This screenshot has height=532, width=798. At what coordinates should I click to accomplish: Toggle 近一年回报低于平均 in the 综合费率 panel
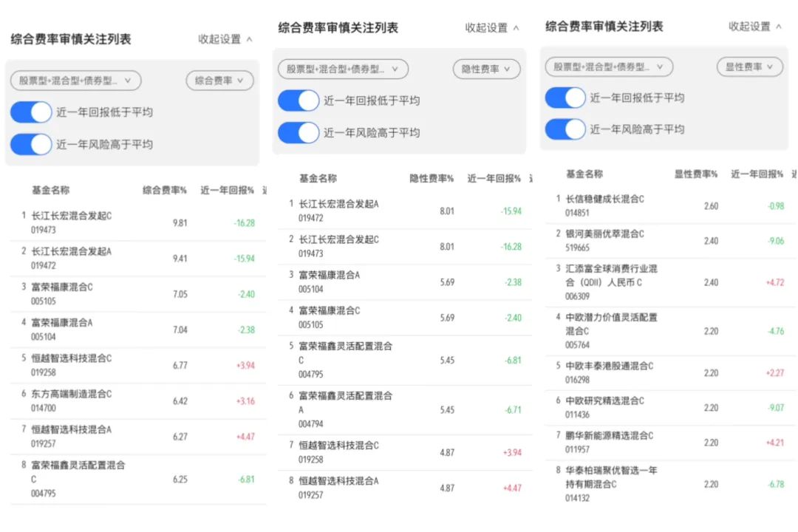click(31, 112)
